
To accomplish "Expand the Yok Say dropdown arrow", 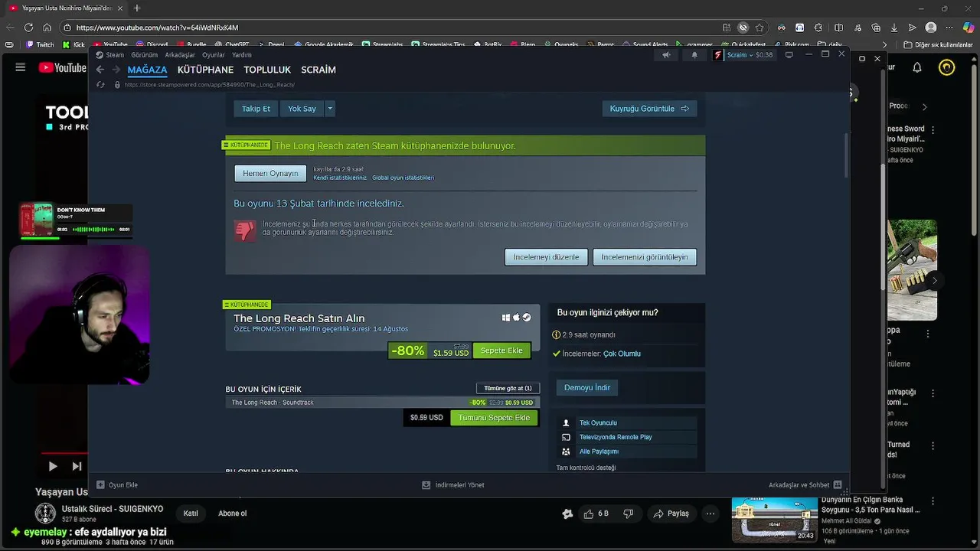I will pos(330,109).
